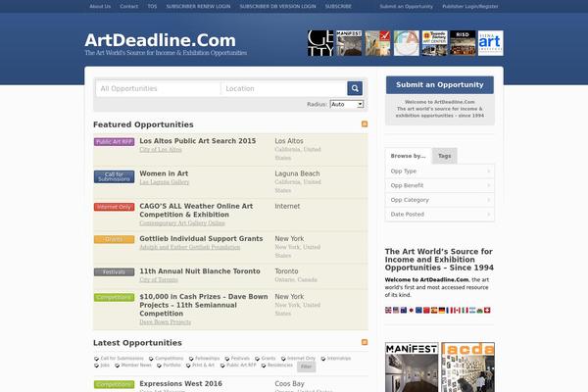Open About Us in the top menu
The width and height of the screenshot is (588, 392).
pos(100,7)
